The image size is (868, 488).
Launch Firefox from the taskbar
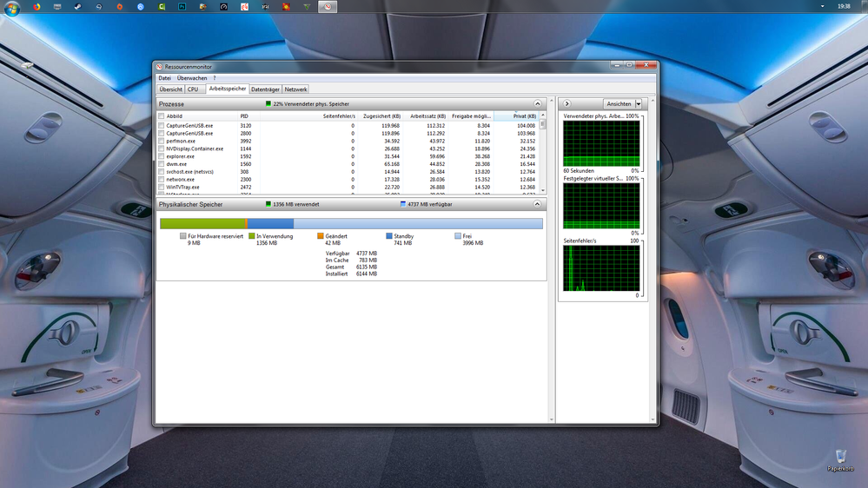pyautogui.click(x=36, y=7)
